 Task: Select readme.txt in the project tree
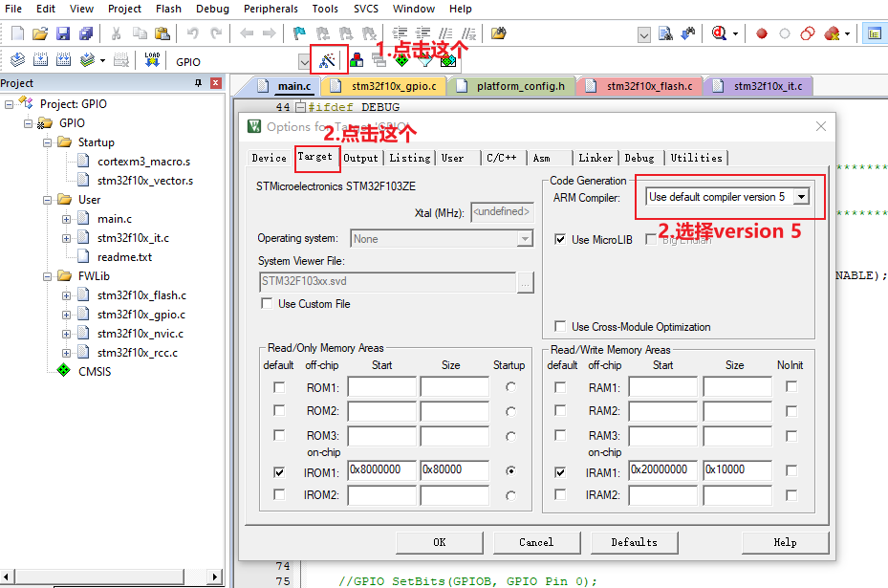click(x=124, y=256)
